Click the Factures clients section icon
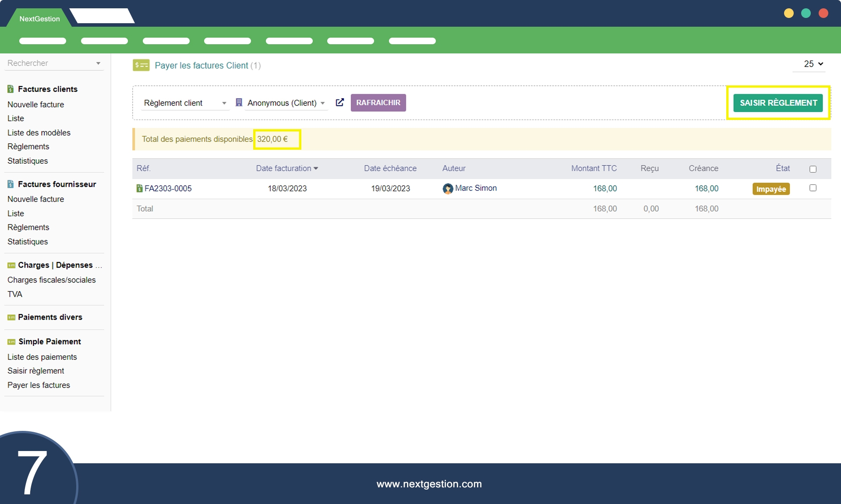This screenshot has height=504, width=841. [x=11, y=89]
